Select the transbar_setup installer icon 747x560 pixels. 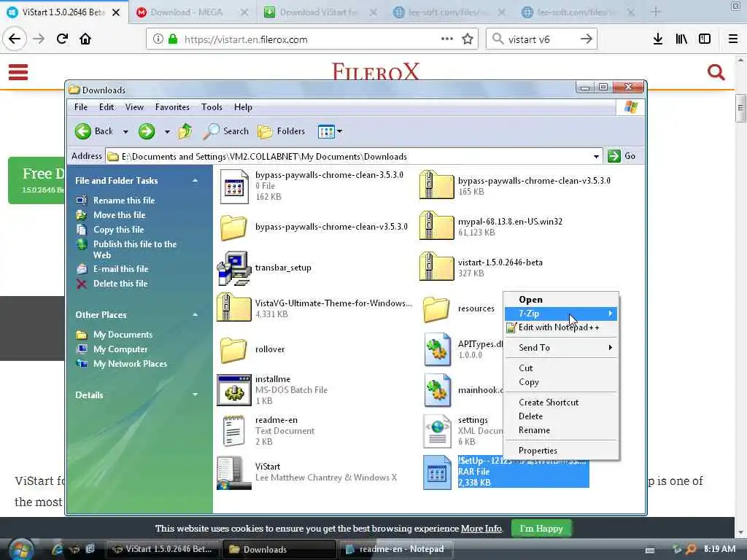click(234, 268)
